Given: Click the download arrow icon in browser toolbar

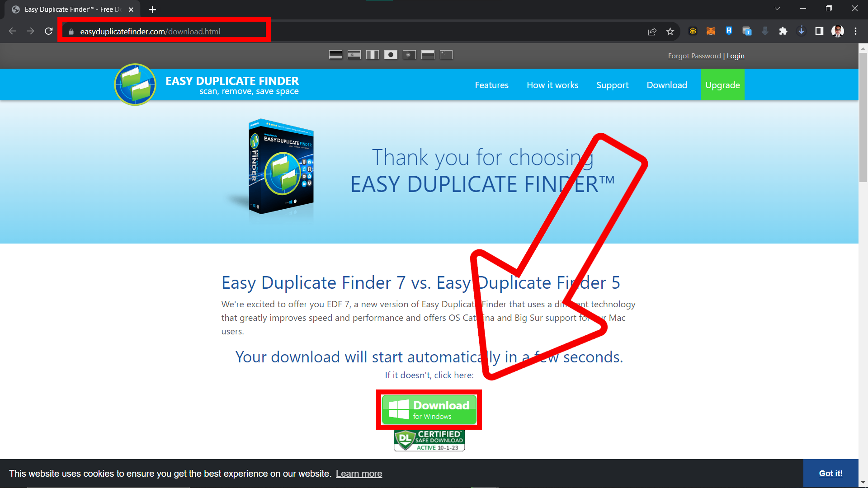Looking at the screenshot, I should (x=801, y=31).
